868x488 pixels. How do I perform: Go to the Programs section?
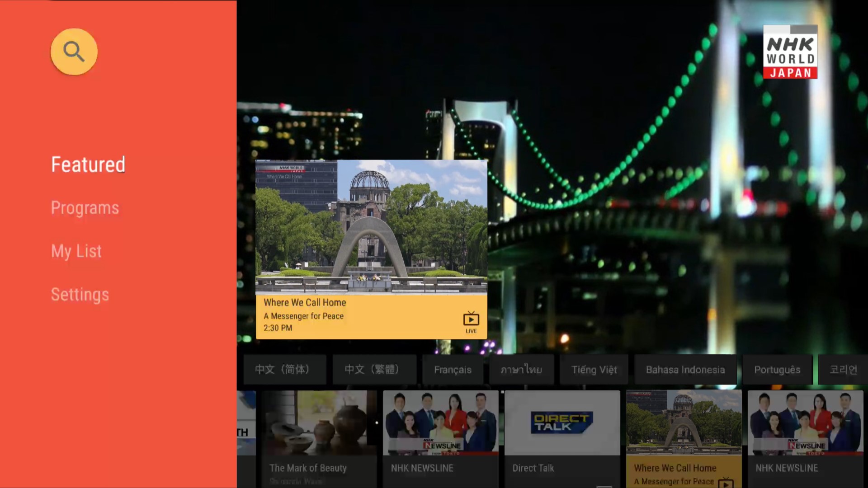pos(85,208)
